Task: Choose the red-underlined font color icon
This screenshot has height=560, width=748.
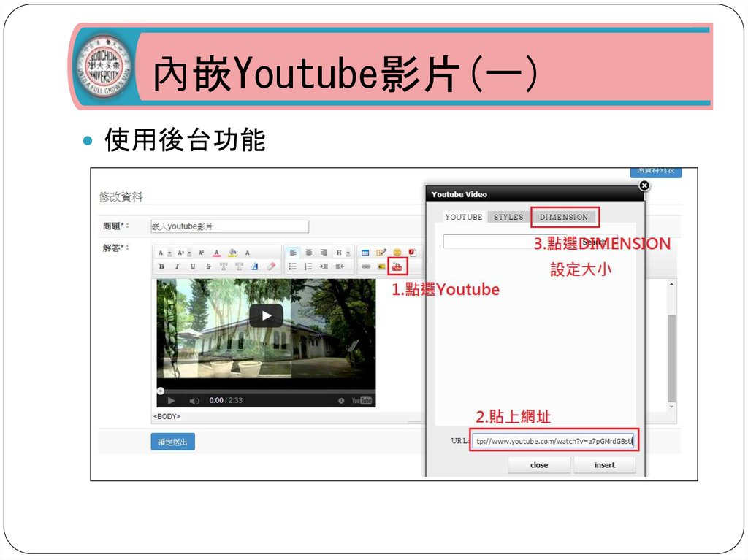Action: coord(216,253)
